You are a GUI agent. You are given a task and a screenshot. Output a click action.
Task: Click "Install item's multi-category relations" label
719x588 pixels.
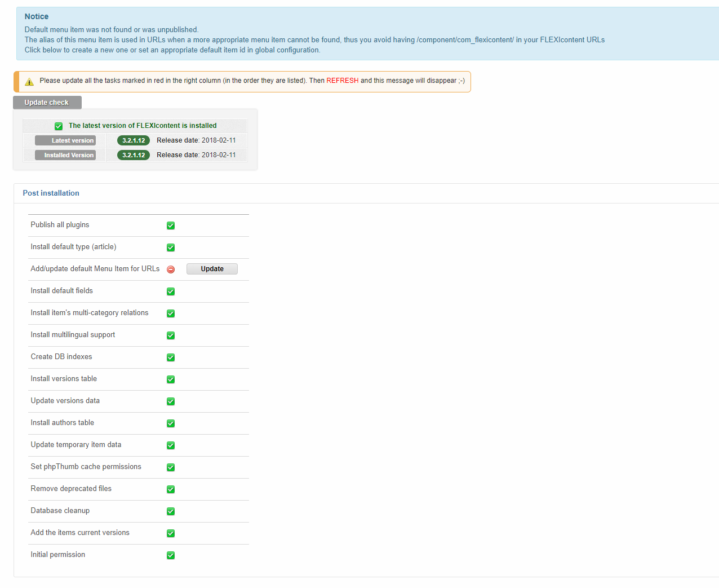90,312
